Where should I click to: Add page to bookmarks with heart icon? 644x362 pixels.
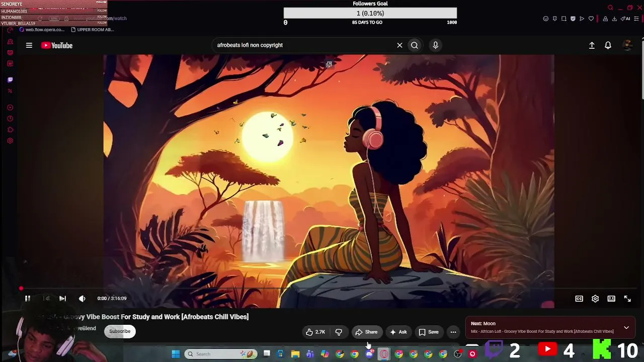click(x=591, y=19)
